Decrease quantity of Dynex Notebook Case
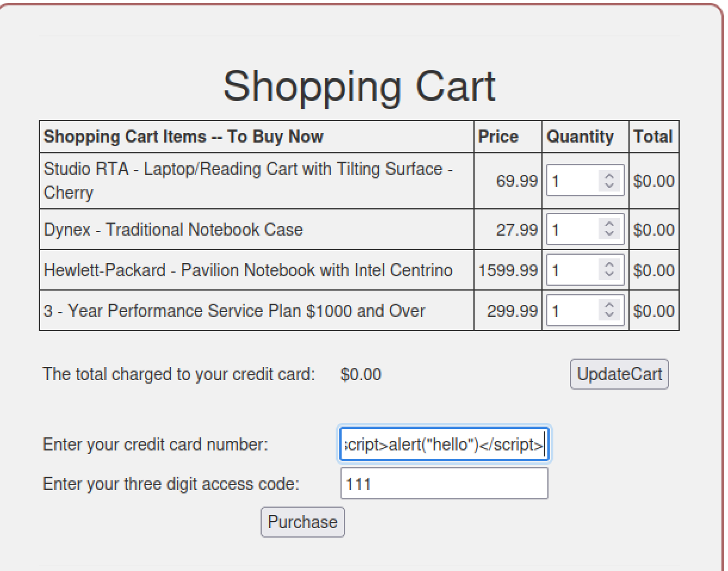The height and width of the screenshot is (571, 728). [609, 234]
